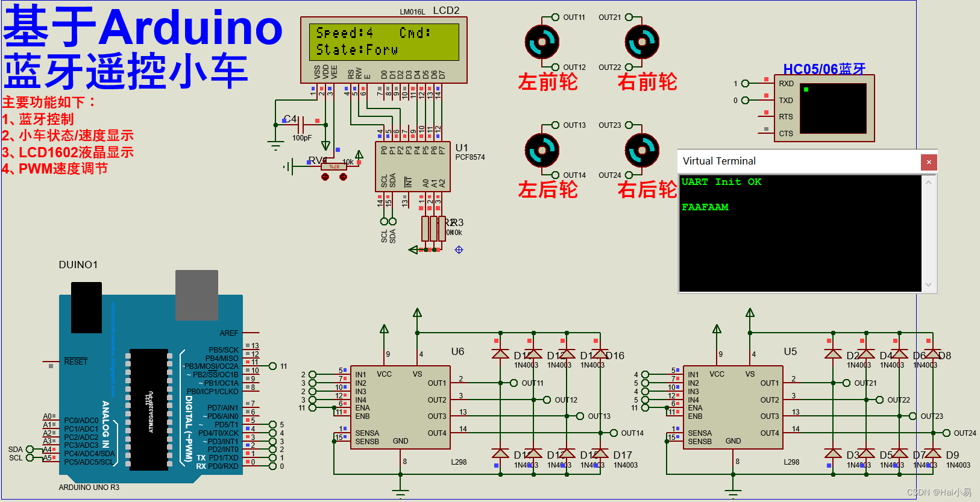The image size is (980, 502).
Task: Click ground symbol left of capacitor C4
Action: click(x=275, y=145)
